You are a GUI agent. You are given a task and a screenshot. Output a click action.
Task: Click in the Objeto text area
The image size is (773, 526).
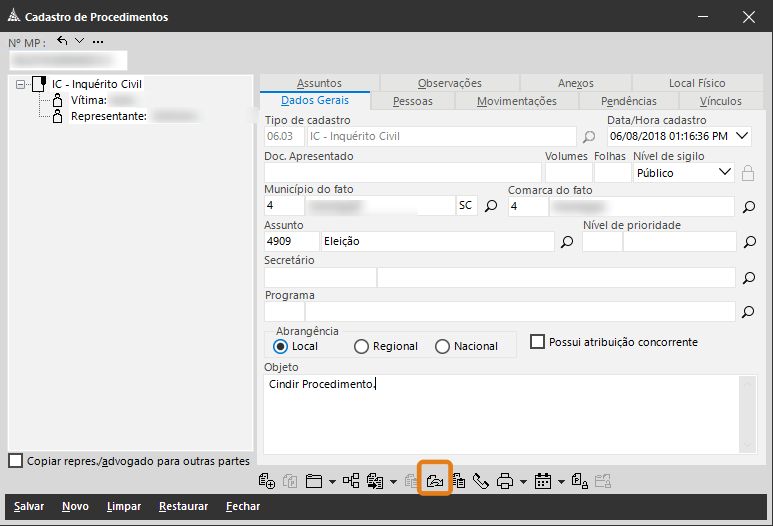point(502,414)
